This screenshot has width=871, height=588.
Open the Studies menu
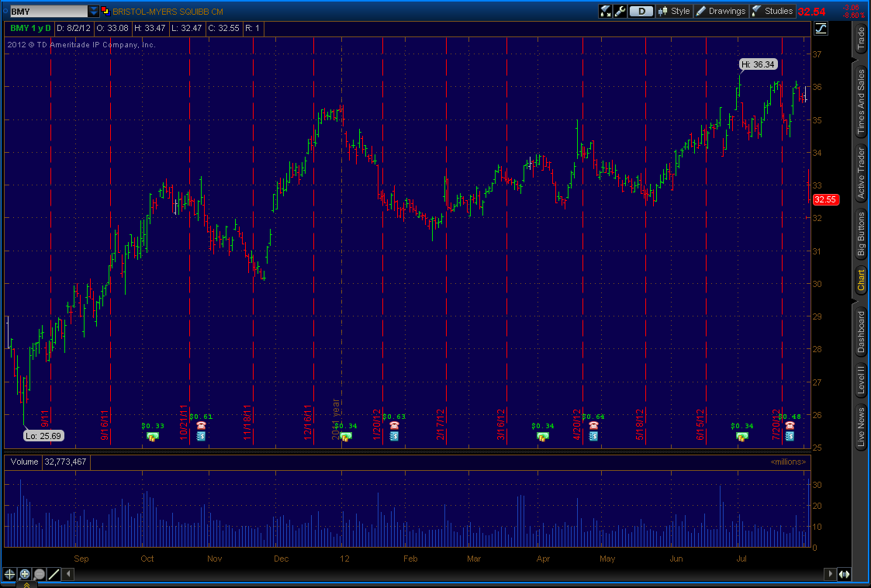[772, 11]
